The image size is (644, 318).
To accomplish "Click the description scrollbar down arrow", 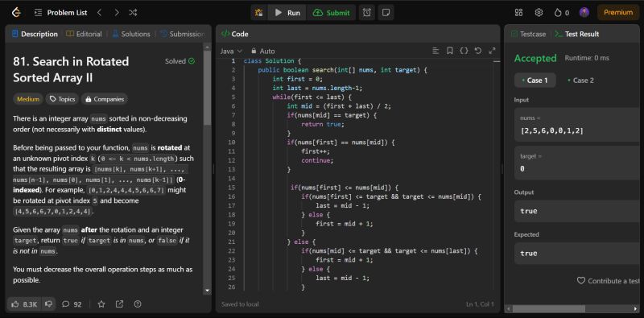I will click(207, 291).
